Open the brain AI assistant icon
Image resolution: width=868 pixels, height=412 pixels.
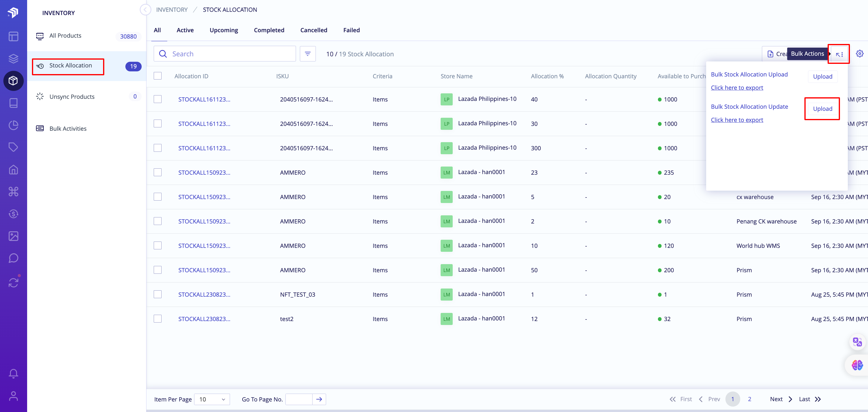[x=857, y=365]
